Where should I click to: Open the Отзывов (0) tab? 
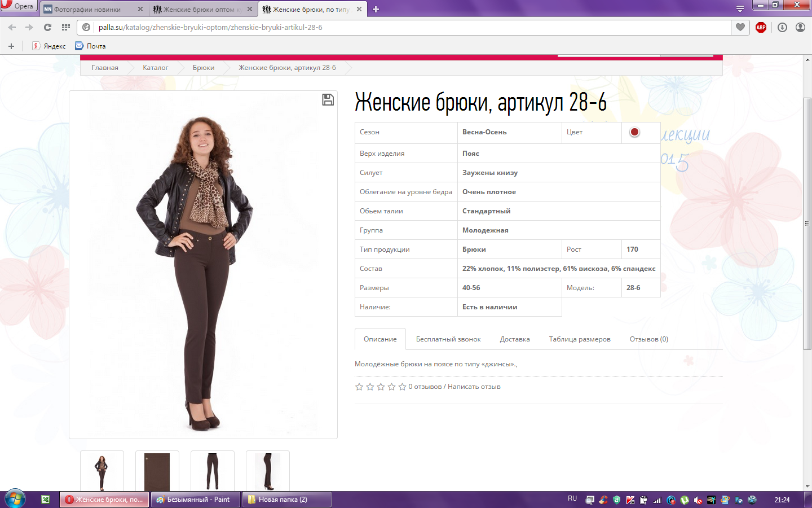pyautogui.click(x=649, y=339)
